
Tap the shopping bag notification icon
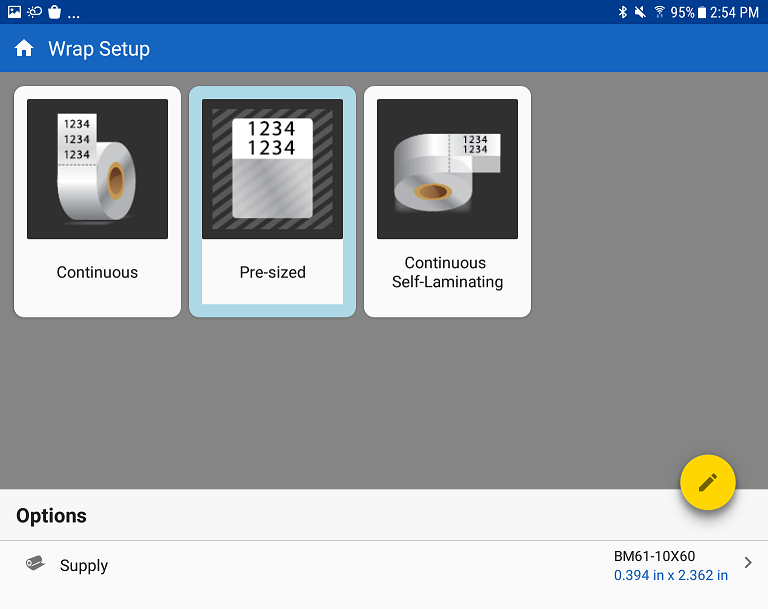(x=55, y=11)
